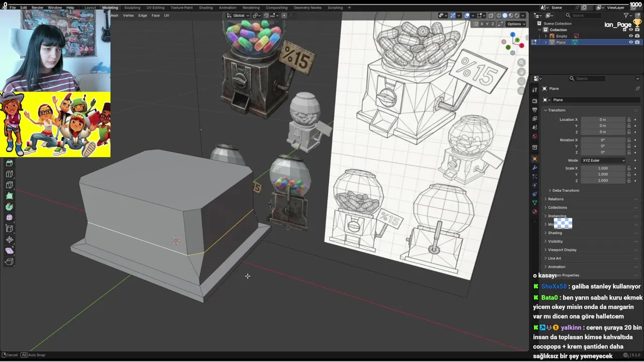Select the Bevel tool in left toolbar
Image resolution: width=644 pixels, height=362 pixels.
coord(9,162)
